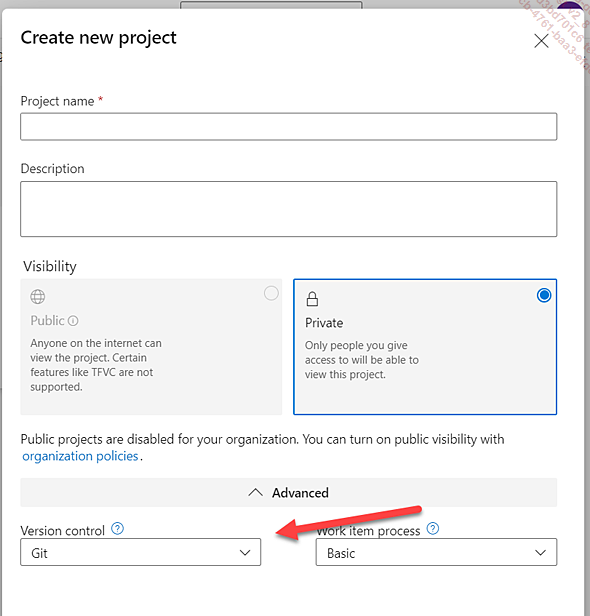Screen dimensions: 590x616
Task: Open the organization policies link
Action: 80,456
